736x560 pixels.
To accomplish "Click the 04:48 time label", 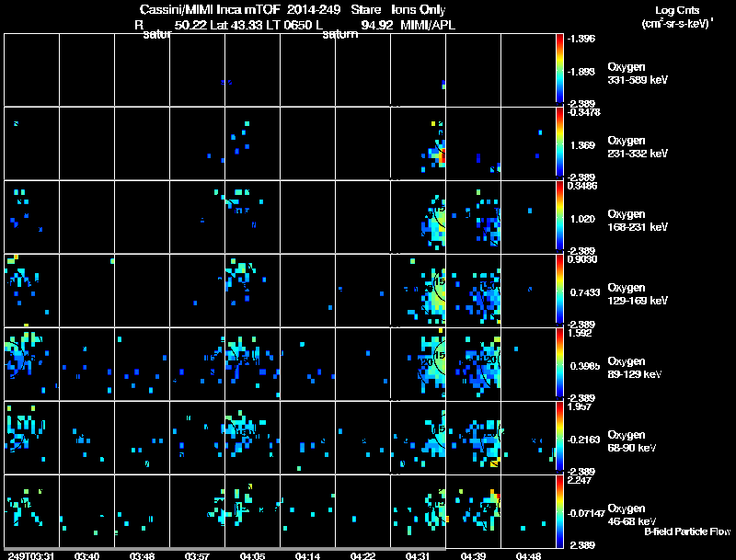I will point(528,555).
